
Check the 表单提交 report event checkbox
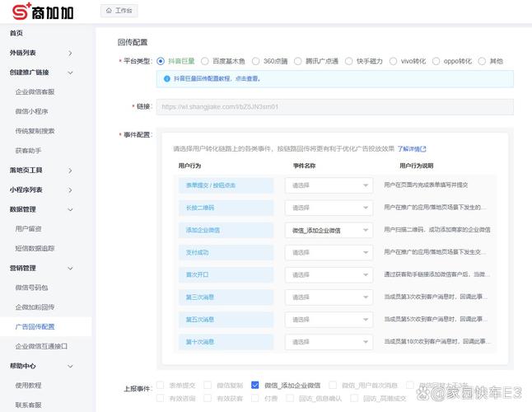pyautogui.click(x=160, y=385)
